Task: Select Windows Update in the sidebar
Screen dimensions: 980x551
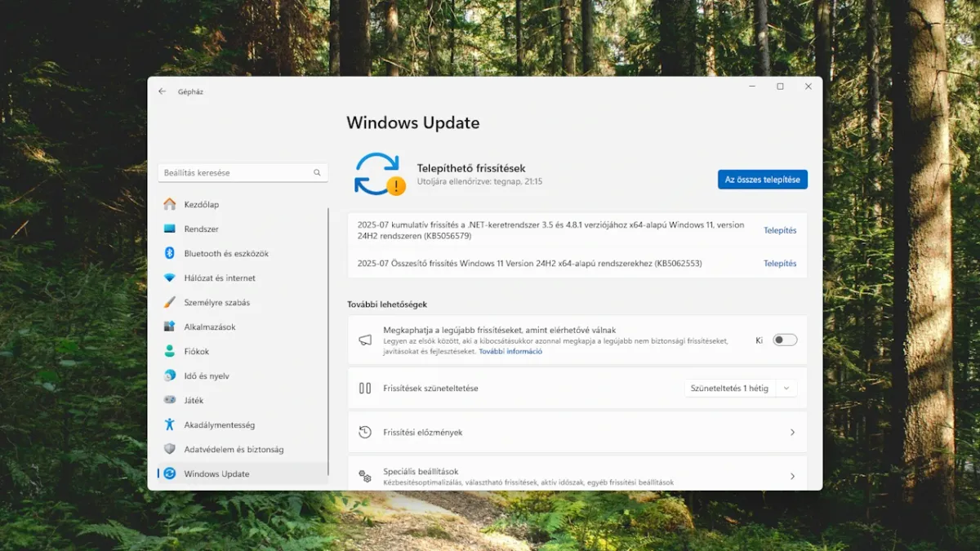Action: (242, 473)
